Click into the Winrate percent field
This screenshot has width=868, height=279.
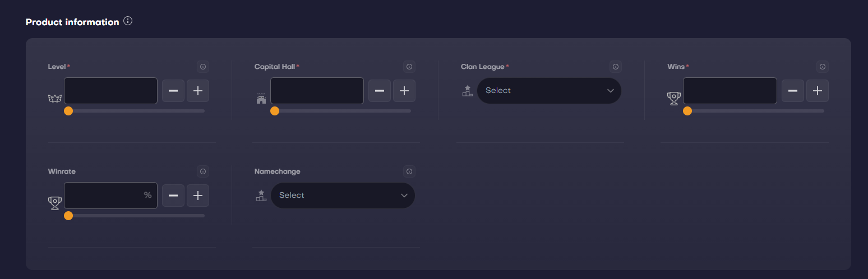[104, 196]
